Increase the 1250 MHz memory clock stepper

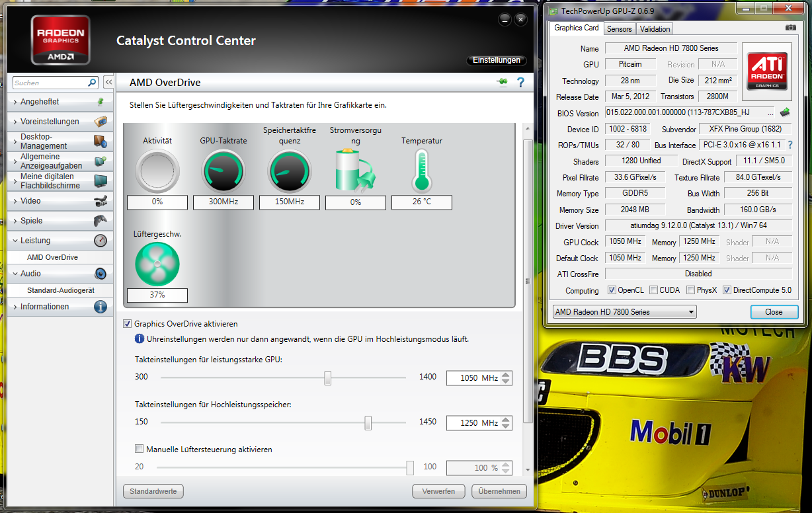(506, 420)
